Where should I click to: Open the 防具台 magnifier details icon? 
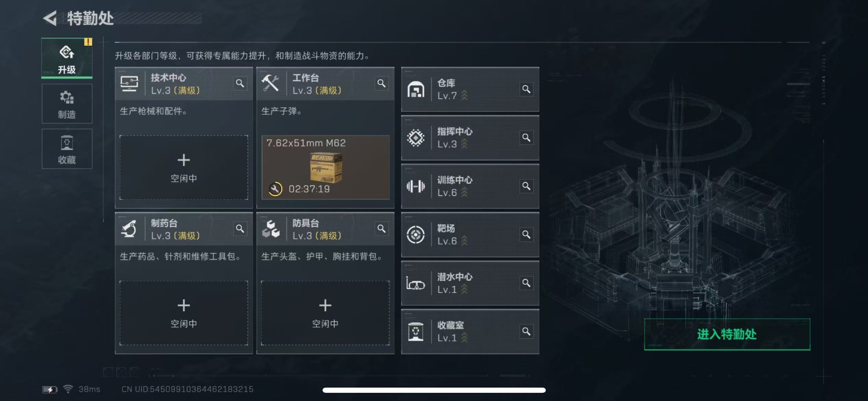point(382,229)
